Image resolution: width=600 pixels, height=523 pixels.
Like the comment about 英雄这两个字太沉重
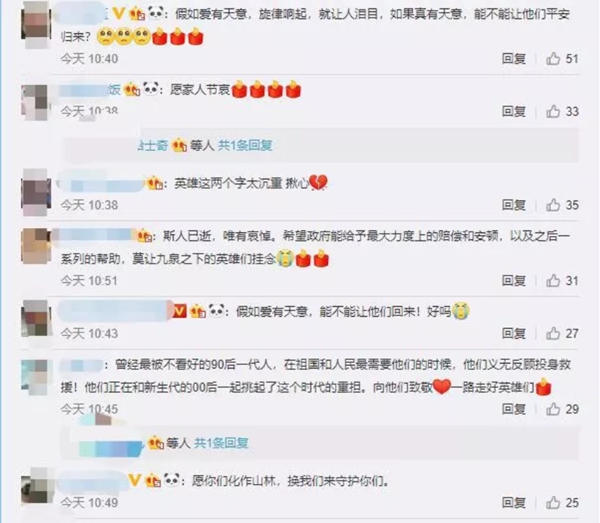tap(553, 205)
